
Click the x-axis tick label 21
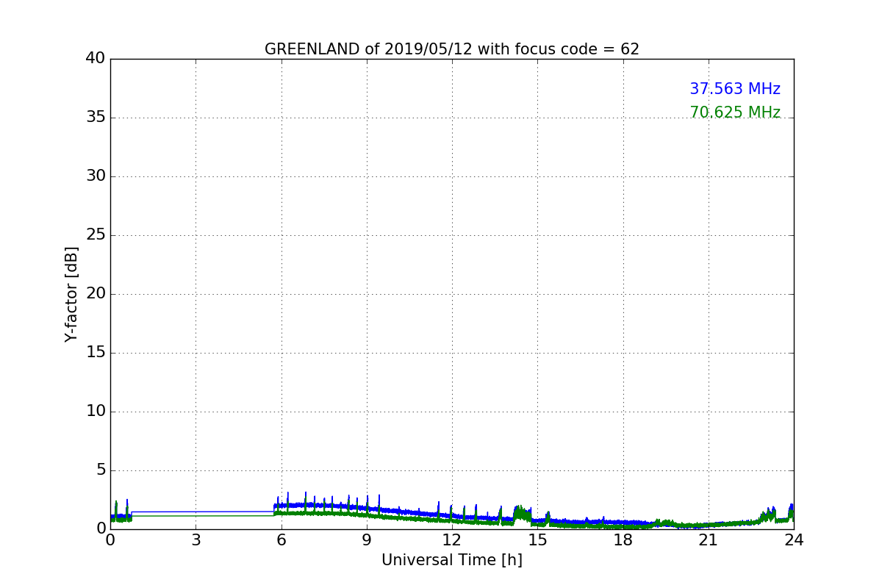tap(709, 540)
